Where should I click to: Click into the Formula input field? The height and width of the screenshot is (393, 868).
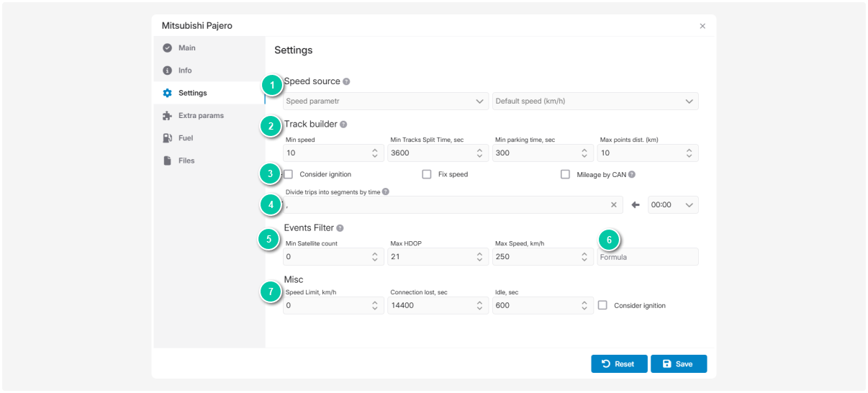tap(646, 257)
